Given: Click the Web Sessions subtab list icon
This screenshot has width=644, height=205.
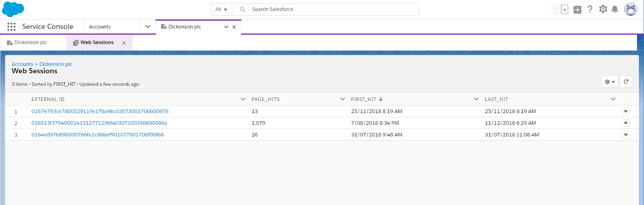Looking at the screenshot, I should coord(76,42).
